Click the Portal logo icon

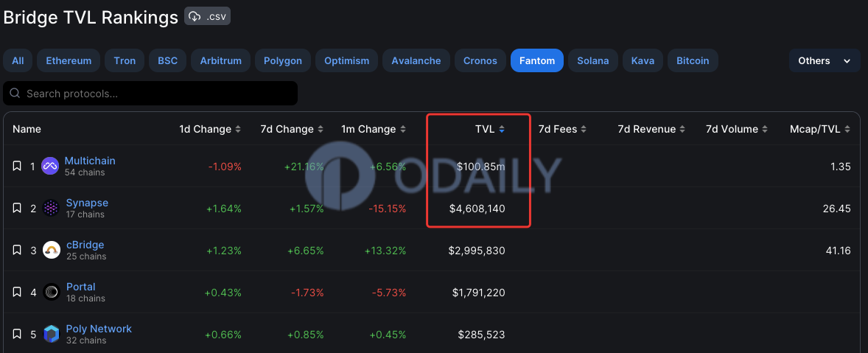tap(52, 292)
